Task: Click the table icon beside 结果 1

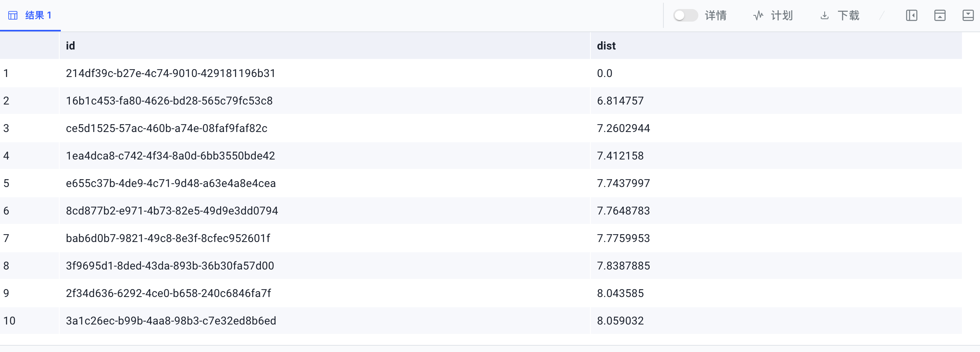Action: click(13, 16)
